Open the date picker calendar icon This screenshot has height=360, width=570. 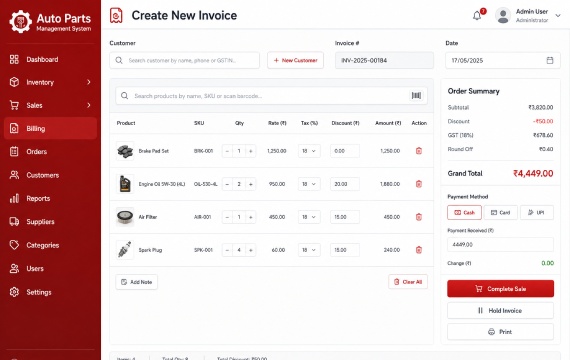pos(550,60)
